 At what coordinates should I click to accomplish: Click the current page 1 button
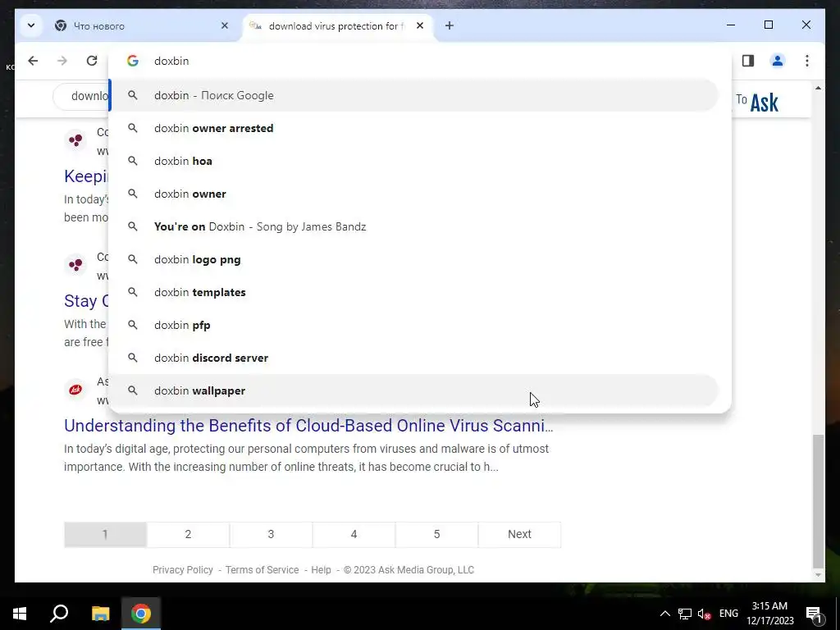pyautogui.click(x=105, y=534)
